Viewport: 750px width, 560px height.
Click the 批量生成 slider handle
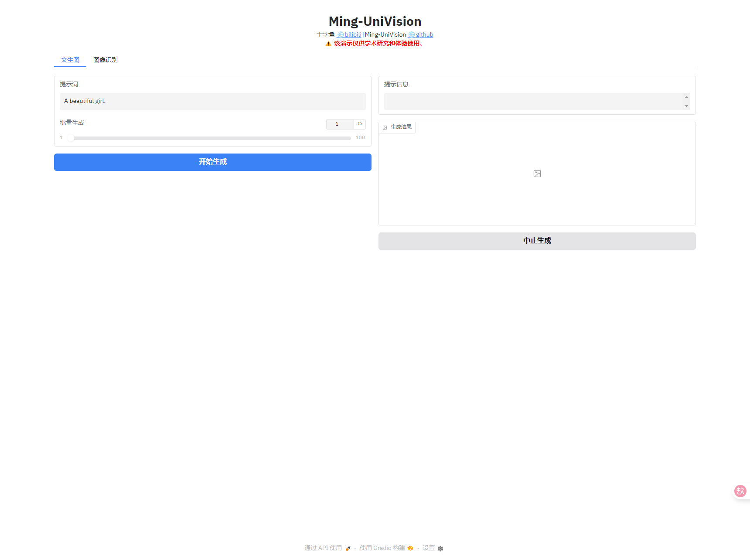[x=71, y=138]
